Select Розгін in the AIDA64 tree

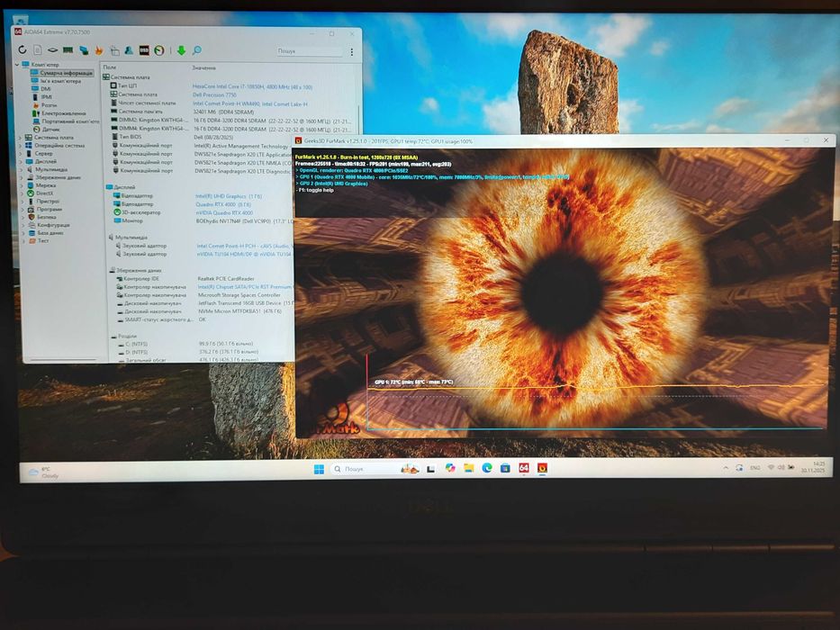[x=49, y=105]
